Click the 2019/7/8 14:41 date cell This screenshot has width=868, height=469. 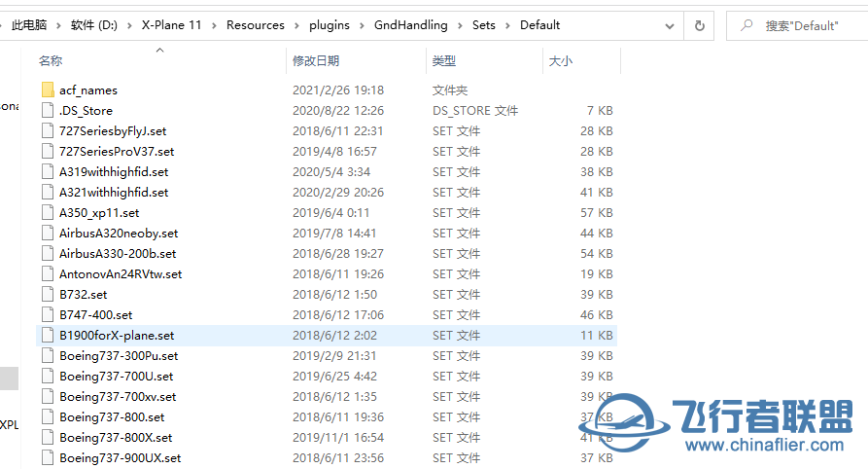pos(334,234)
